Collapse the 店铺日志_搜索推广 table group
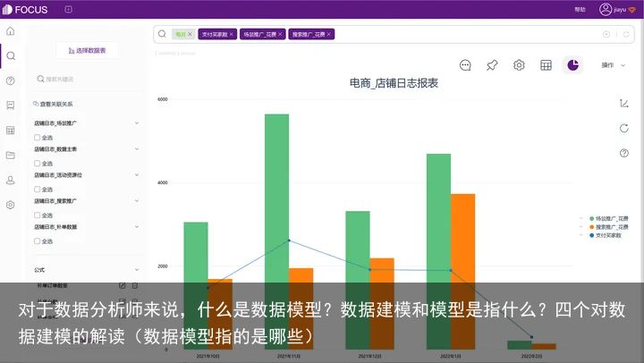Image resolution: width=644 pixels, height=363 pixels. (x=137, y=201)
